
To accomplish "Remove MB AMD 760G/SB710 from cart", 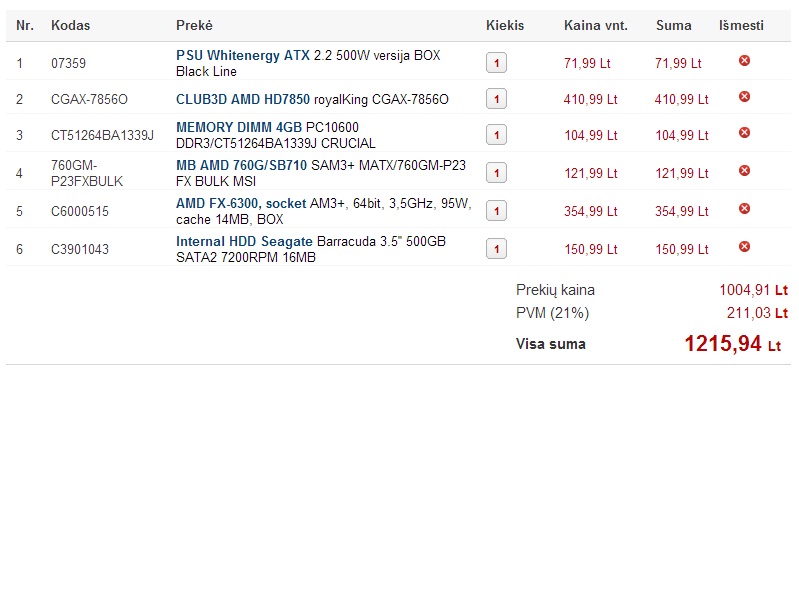I will click(x=744, y=170).
